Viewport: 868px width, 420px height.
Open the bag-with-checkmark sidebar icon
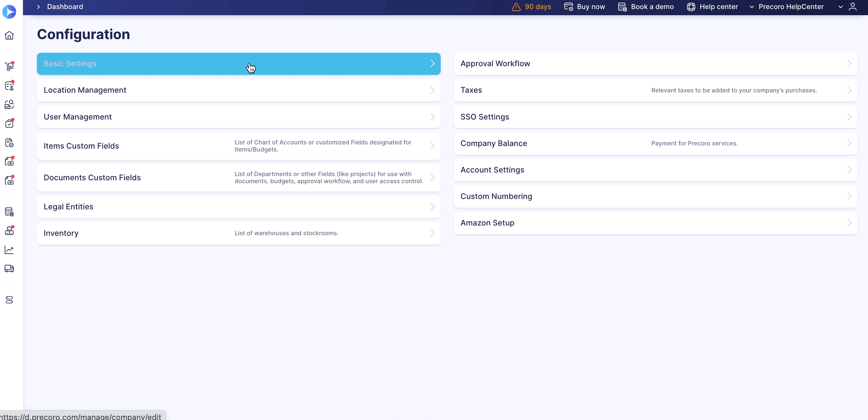coord(9,123)
